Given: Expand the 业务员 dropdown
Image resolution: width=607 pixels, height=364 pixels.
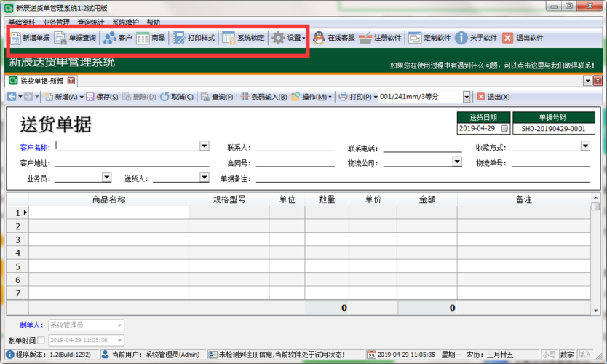Looking at the screenshot, I should coord(106,177).
